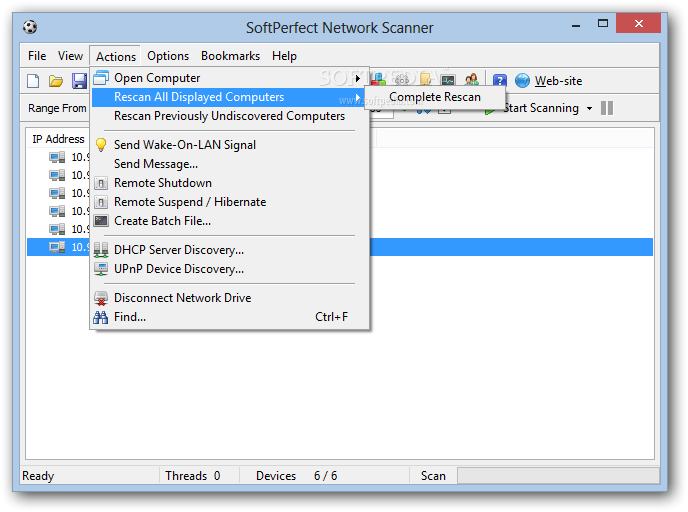Open UPnP Device Discovery...
The width and height of the screenshot is (688, 512).
pyautogui.click(x=229, y=269)
